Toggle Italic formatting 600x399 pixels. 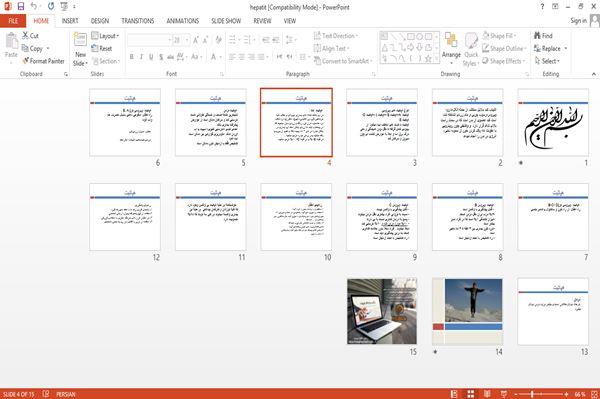(141, 57)
